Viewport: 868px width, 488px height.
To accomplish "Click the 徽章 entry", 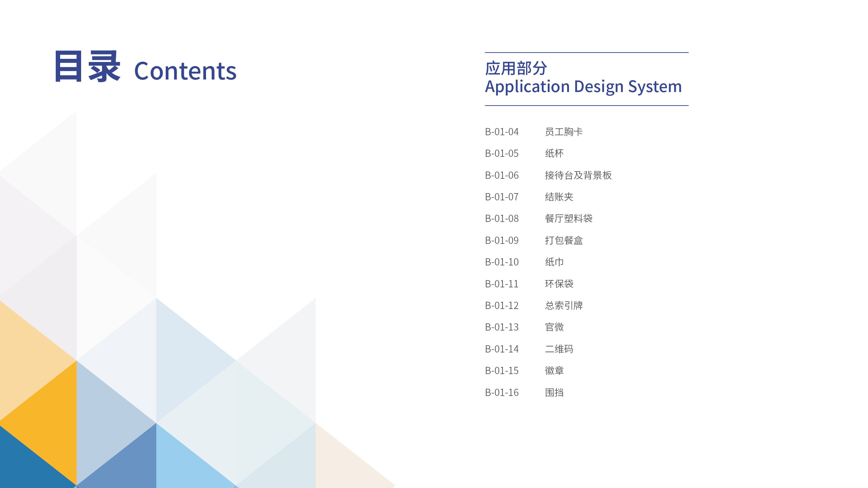I will [554, 371].
